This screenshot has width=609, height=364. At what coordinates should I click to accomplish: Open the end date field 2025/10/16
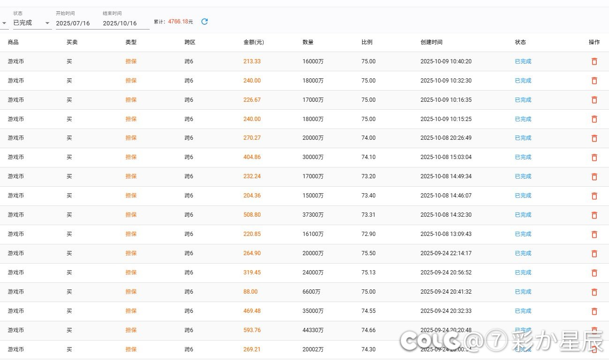point(125,23)
